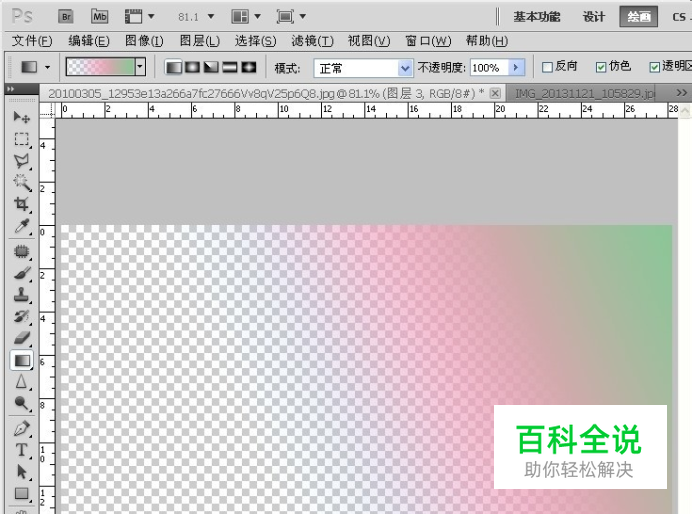
Task: Open the 编辑(E) menu
Action: (x=89, y=41)
